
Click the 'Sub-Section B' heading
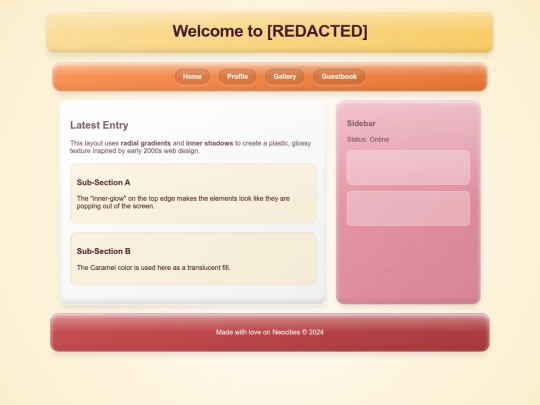click(103, 251)
